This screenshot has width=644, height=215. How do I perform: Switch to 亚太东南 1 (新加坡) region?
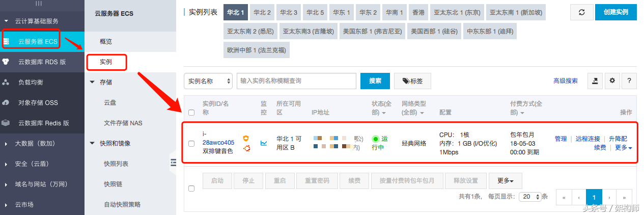point(516,12)
